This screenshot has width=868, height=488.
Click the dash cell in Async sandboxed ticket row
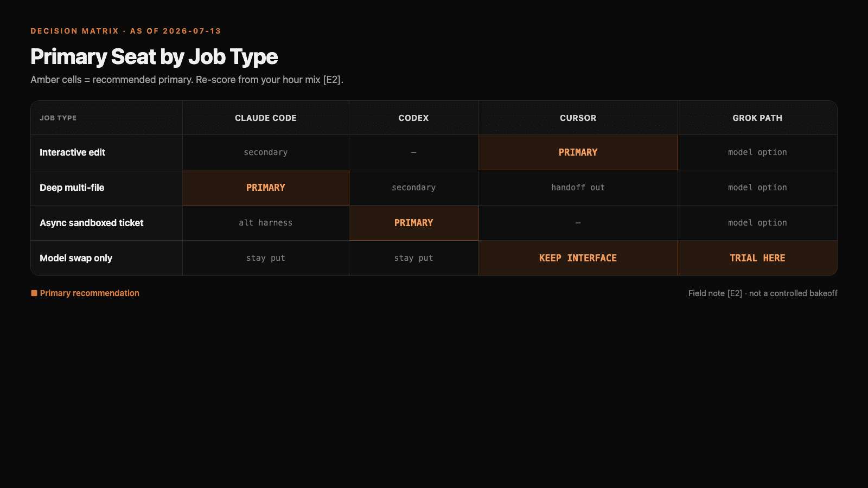pos(578,223)
